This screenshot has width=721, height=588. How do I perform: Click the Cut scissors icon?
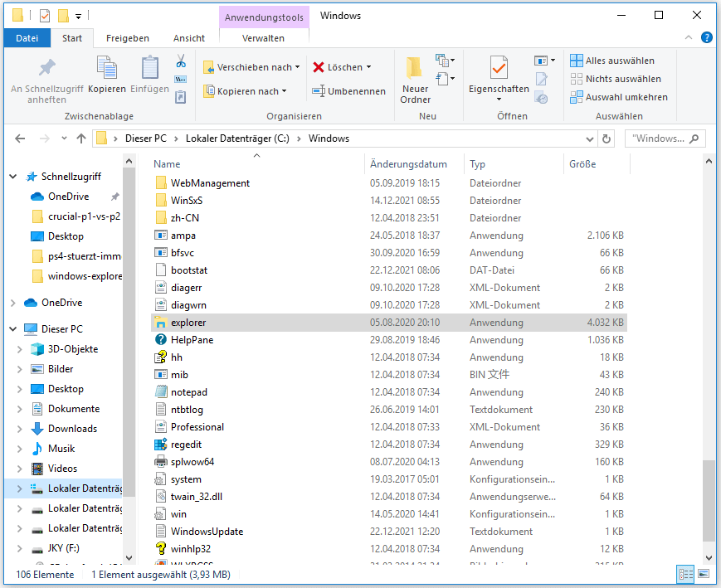click(181, 61)
